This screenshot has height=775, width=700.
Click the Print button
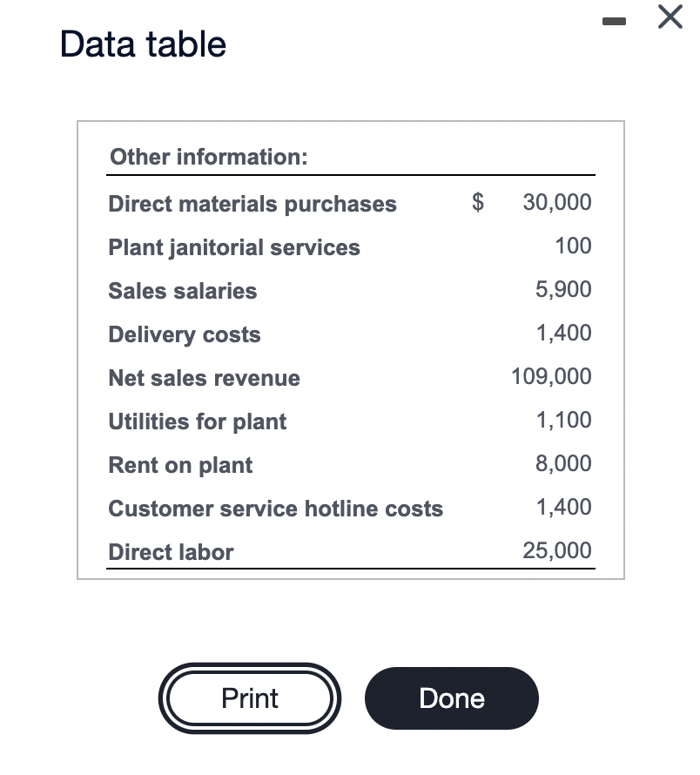[250, 698]
